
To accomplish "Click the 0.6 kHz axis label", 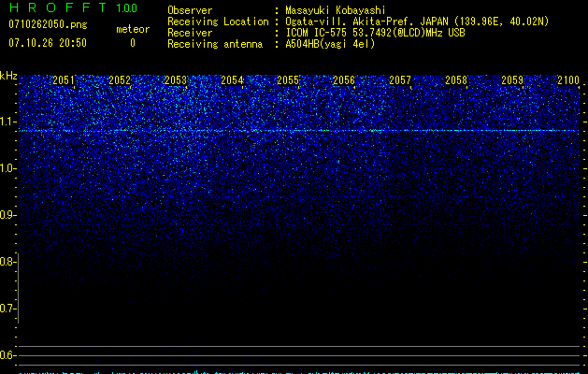I will click(7, 355).
